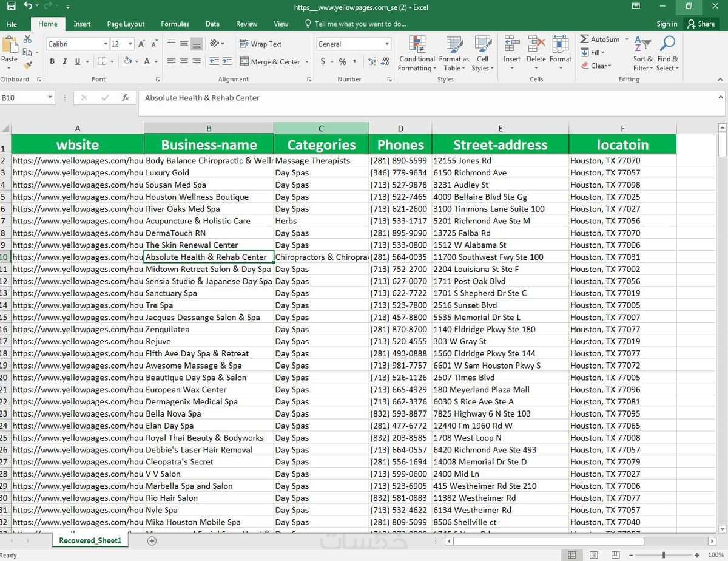Switch to the Data tab
Image resolution: width=728 pixels, height=561 pixels.
click(x=212, y=24)
